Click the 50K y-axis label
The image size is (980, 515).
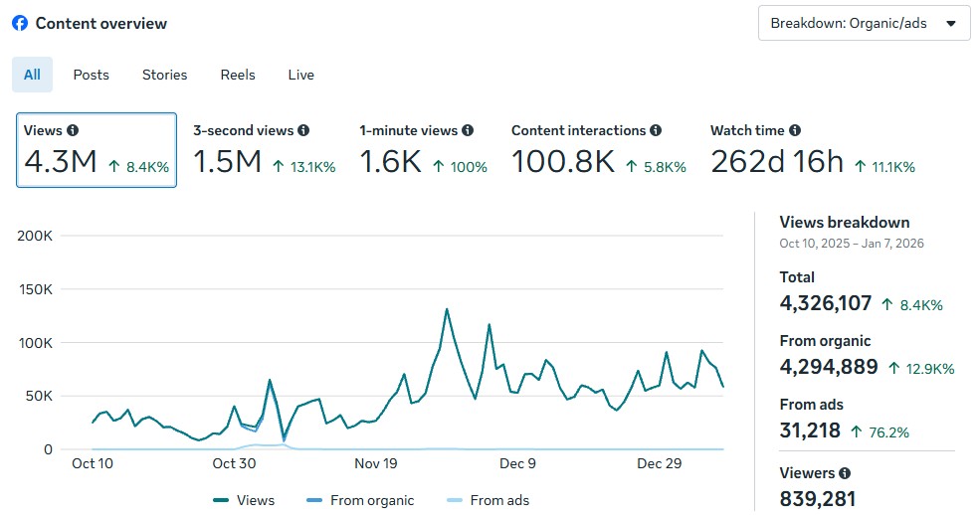pos(39,396)
